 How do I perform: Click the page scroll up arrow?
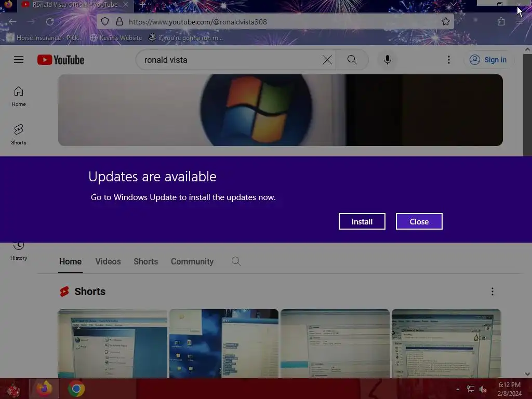[527, 49]
